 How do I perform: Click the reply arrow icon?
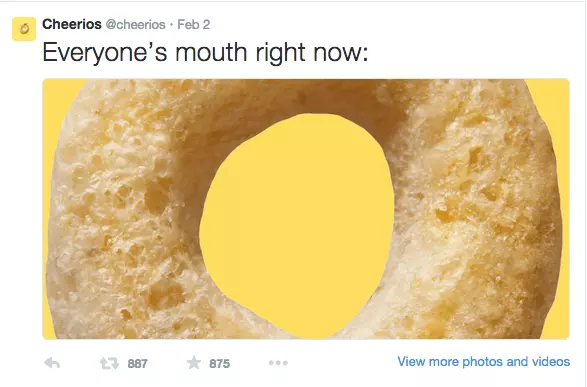click(x=52, y=363)
